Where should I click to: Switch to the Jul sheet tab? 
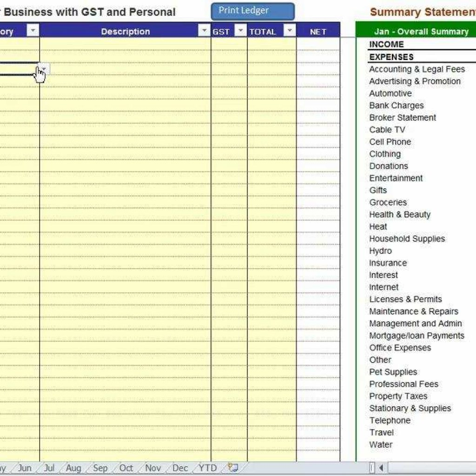click(49, 468)
